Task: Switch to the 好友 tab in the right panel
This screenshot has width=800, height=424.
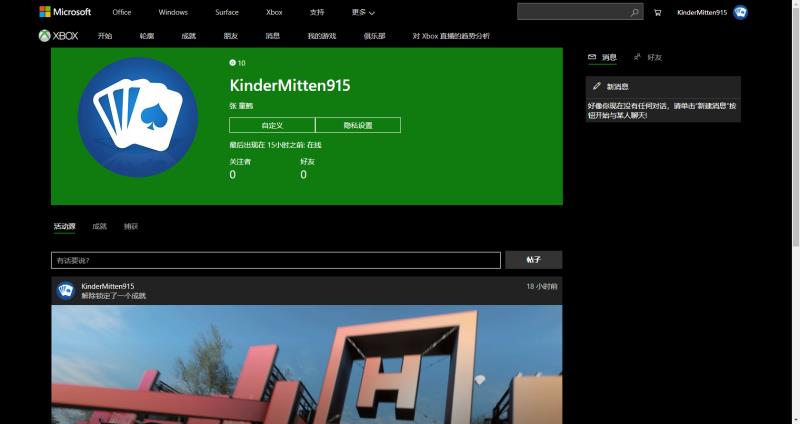Action: tap(648, 57)
